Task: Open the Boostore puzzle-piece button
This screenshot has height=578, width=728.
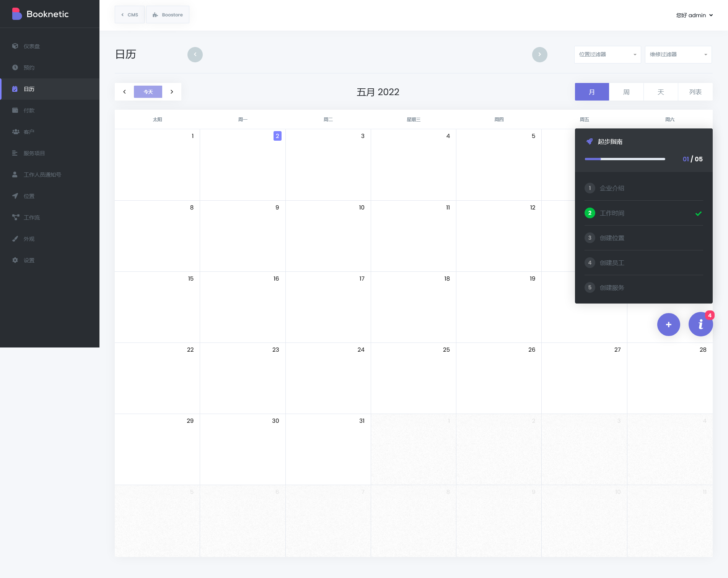Action: tap(168, 15)
